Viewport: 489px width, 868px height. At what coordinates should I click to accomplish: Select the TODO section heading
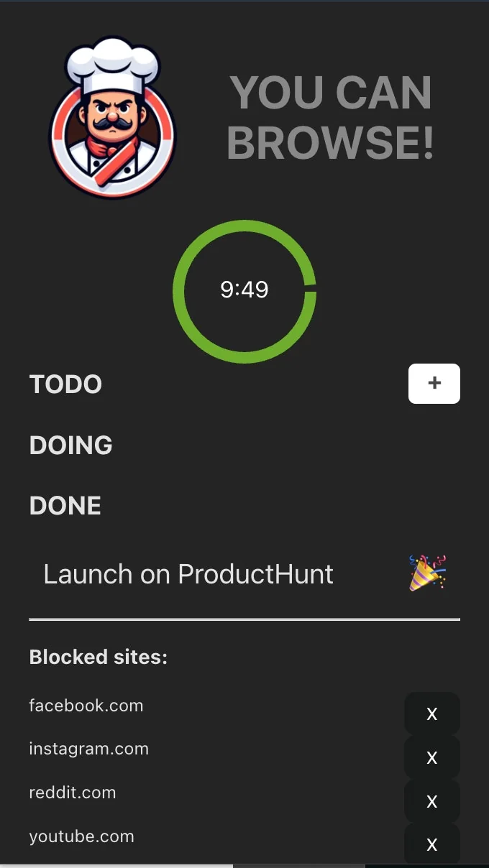[65, 384]
